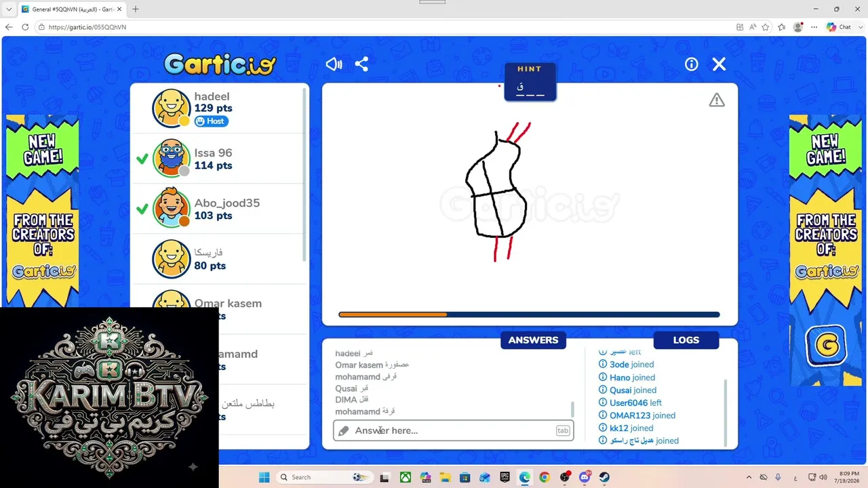Click Issa 96's player avatar

(x=171, y=159)
